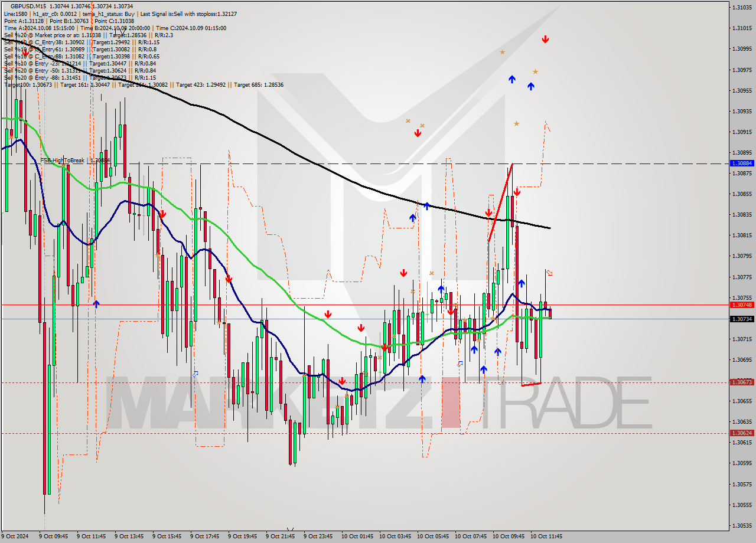Click the '10 Oct 01:45' time label

[357, 537]
